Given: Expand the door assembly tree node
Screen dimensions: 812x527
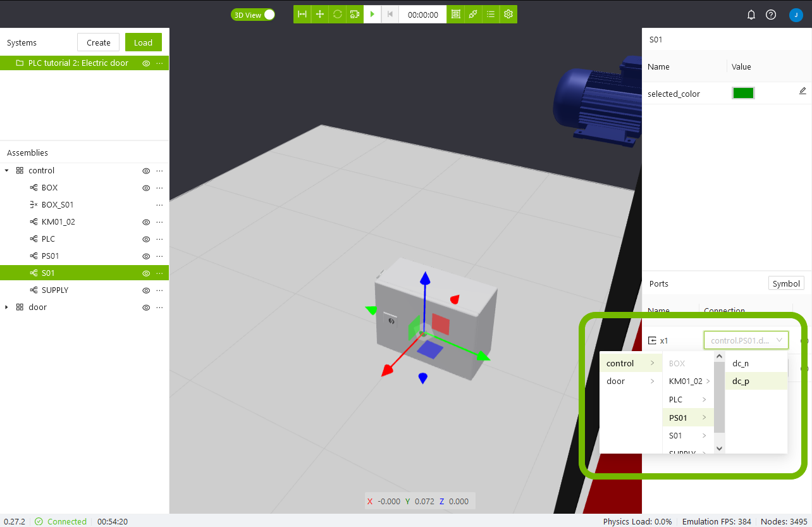Looking at the screenshot, I should pos(7,307).
